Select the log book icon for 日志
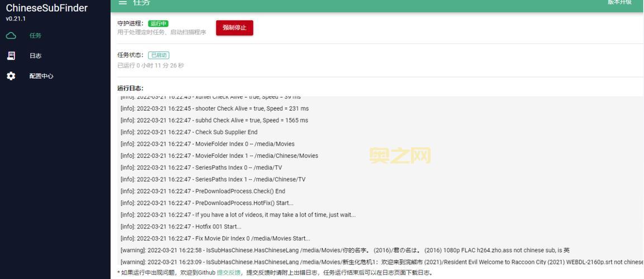This screenshot has width=644, height=279. pos(11,56)
